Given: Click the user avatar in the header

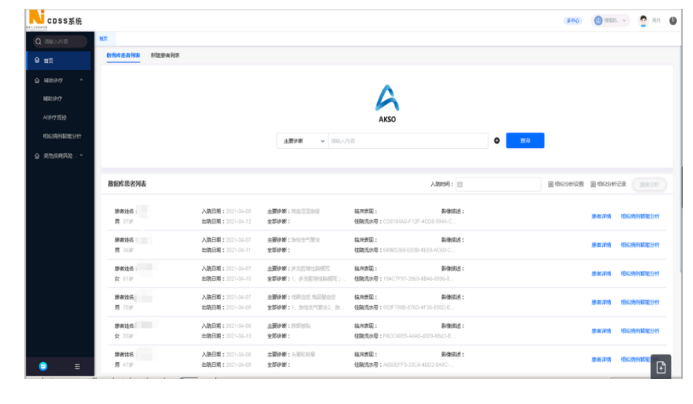Looking at the screenshot, I should pos(643,20).
